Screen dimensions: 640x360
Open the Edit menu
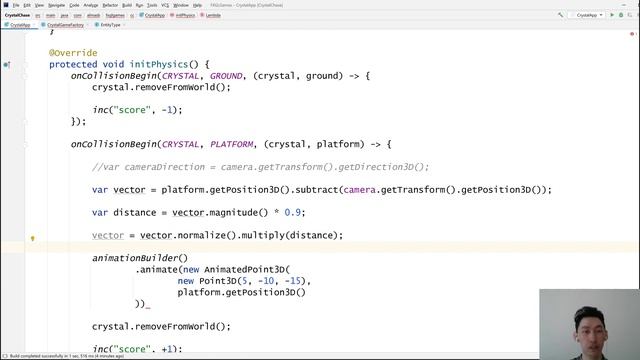coord(27,5)
